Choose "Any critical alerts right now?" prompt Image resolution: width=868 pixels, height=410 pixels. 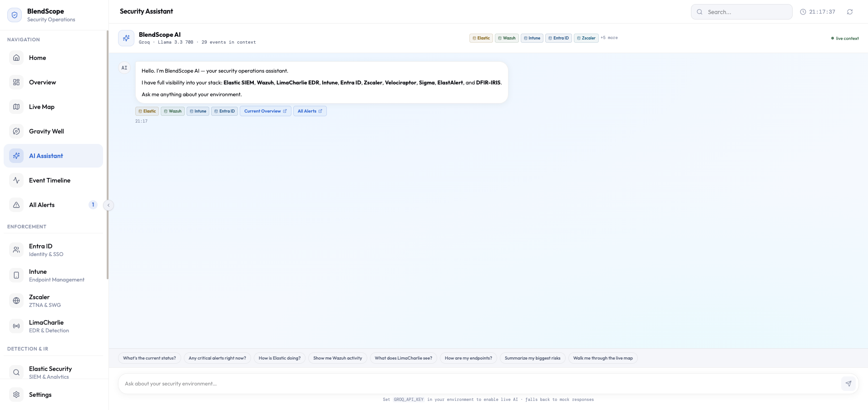[x=217, y=358]
